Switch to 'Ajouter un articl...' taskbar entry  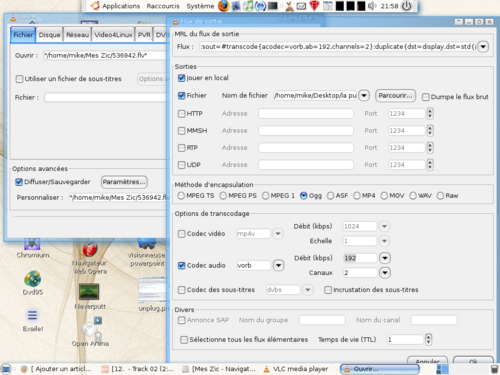[56, 369]
